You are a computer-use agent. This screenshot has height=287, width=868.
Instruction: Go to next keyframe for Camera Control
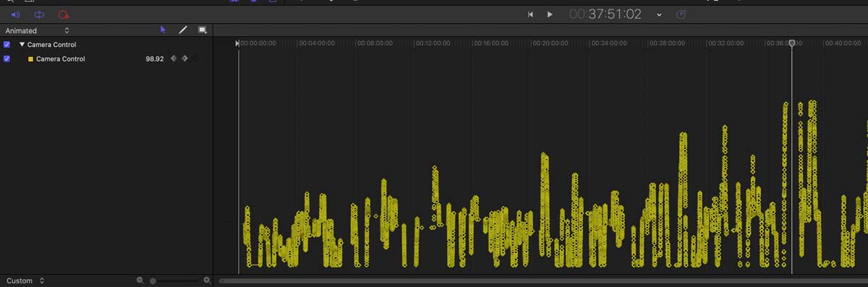[x=185, y=59]
